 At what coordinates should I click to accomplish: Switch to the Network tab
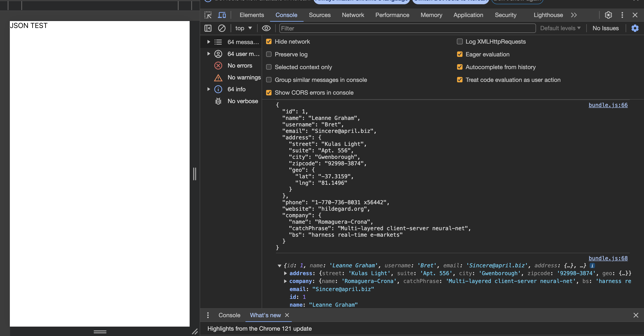353,15
